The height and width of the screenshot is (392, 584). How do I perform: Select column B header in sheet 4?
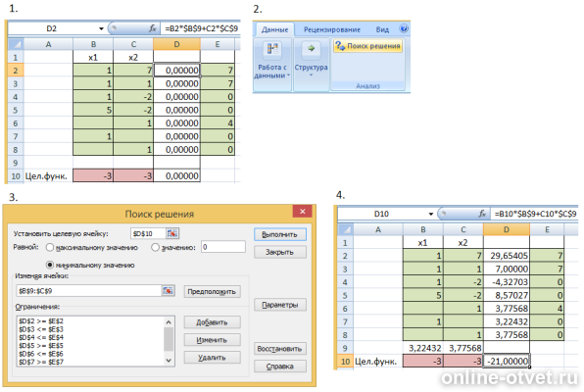pos(423,229)
